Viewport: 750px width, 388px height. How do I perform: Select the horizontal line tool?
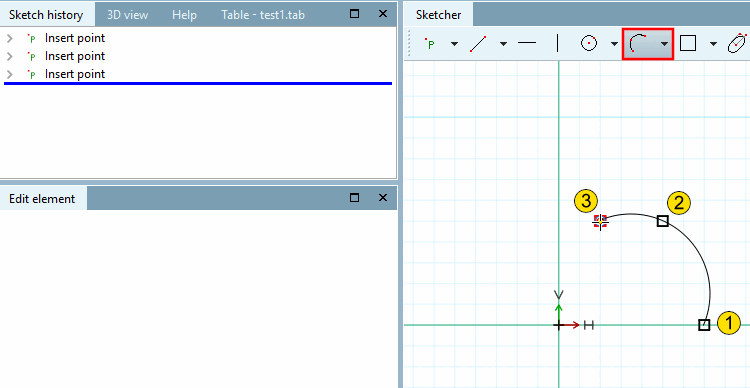(x=527, y=44)
